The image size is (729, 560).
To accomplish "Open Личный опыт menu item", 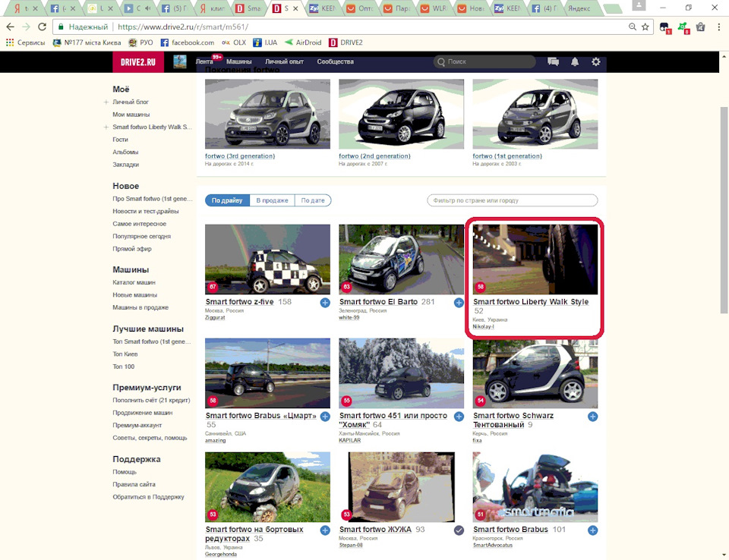I will pyautogui.click(x=284, y=61).
